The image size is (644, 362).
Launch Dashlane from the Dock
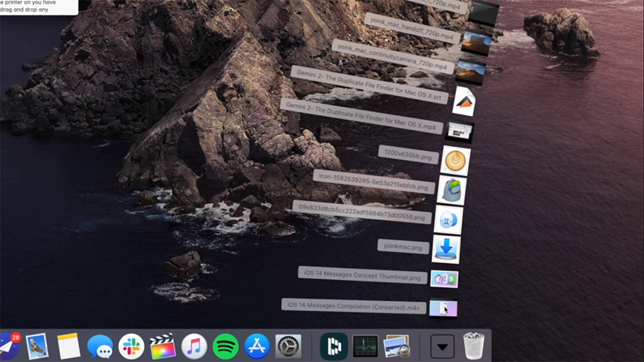334,347
